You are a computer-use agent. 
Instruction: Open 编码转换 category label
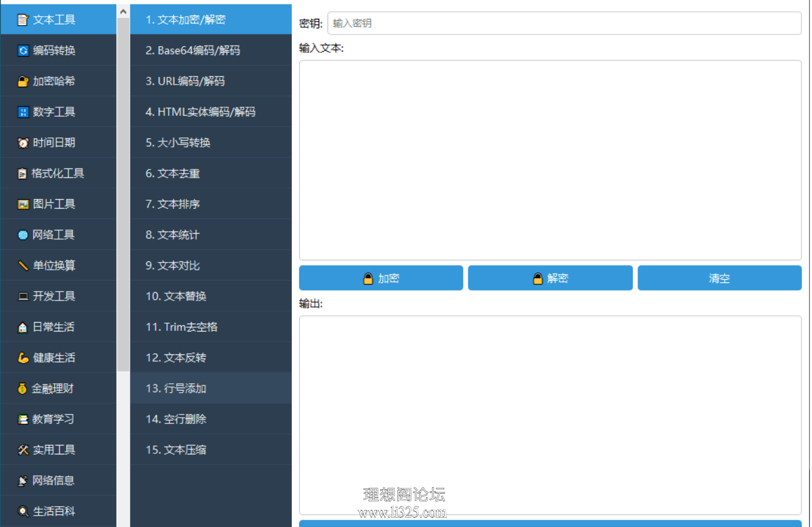(x=54, y=51)
